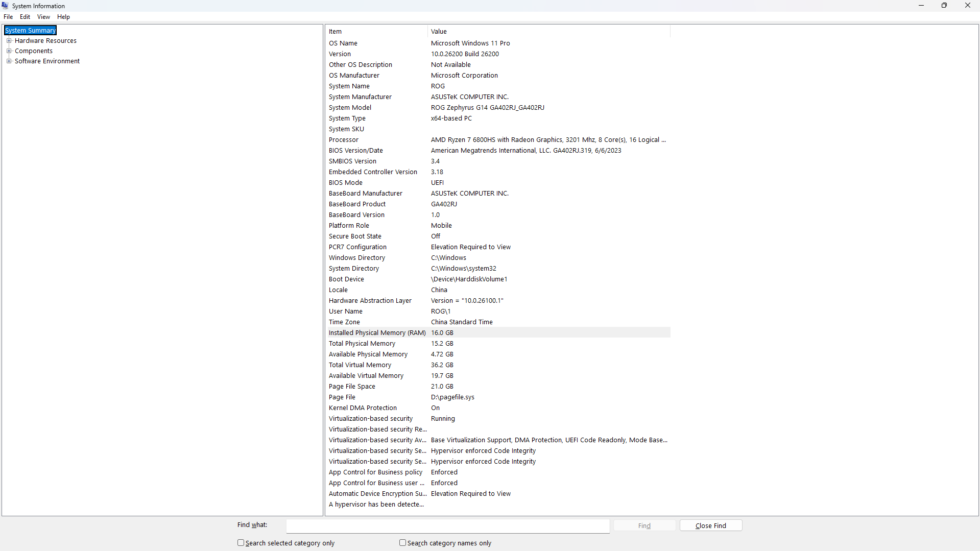Viewport: 980px width, 551px height.
Task: Select the Hardware Resources tree label
Action: 45,41
